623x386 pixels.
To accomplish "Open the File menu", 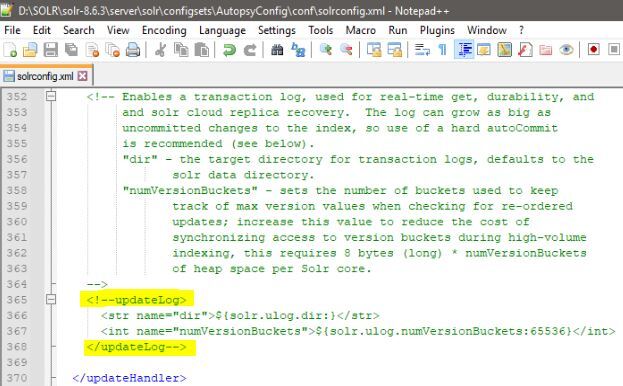I will click(12, 30).
